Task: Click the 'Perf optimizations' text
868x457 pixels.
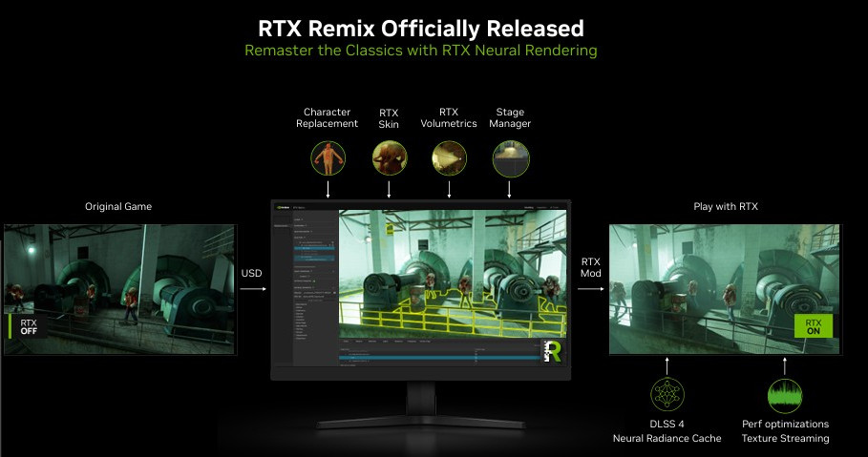Action: coord(786,424)
